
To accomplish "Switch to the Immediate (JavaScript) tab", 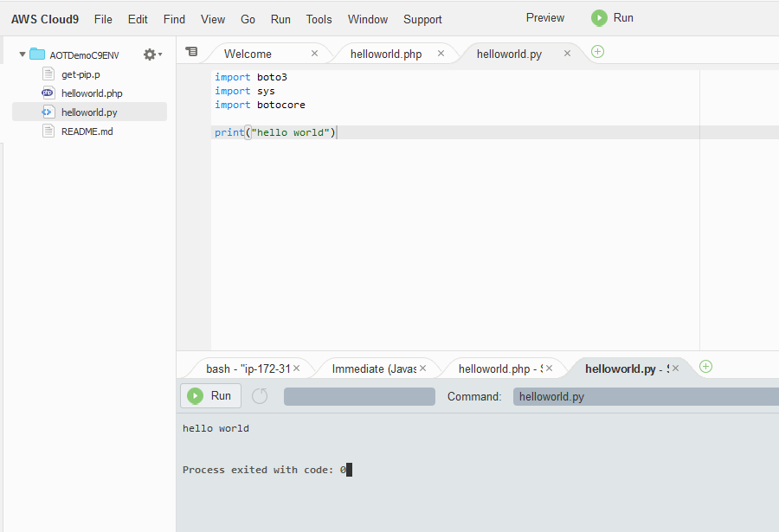I will pyautogui.click(x=372, y=368).
